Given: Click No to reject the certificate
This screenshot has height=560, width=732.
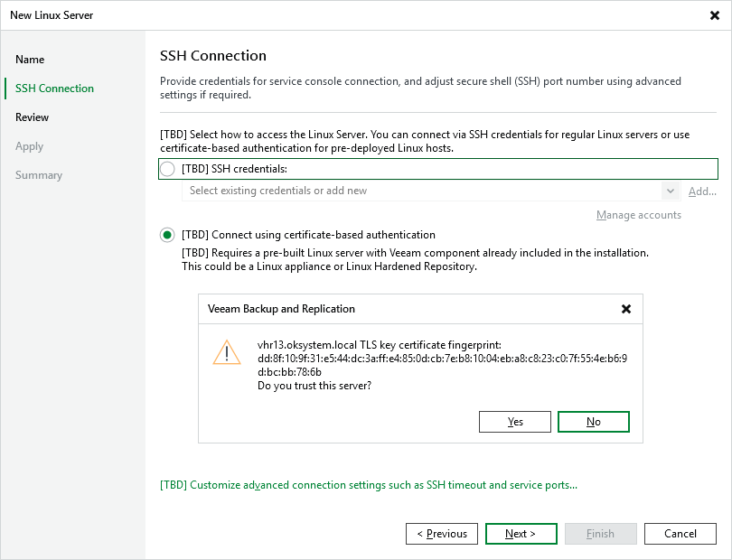Looking at the screenshot, I should click(593, 421).
